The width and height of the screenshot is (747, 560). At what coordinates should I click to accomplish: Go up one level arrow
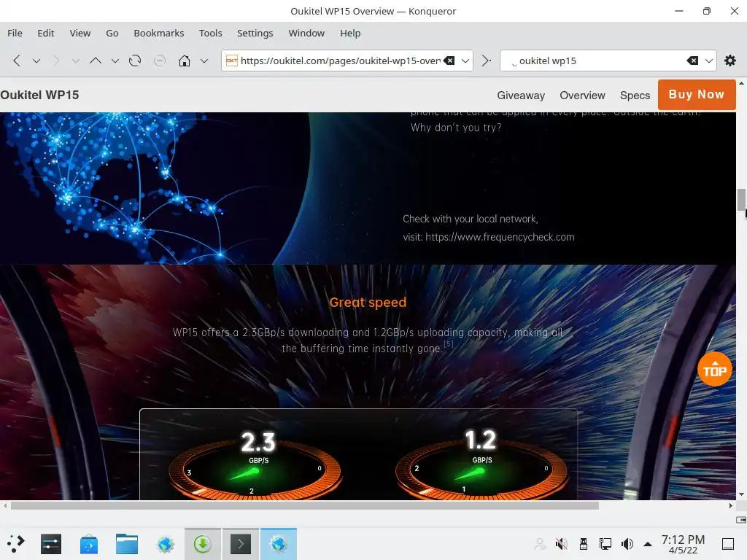click(96, 61)
